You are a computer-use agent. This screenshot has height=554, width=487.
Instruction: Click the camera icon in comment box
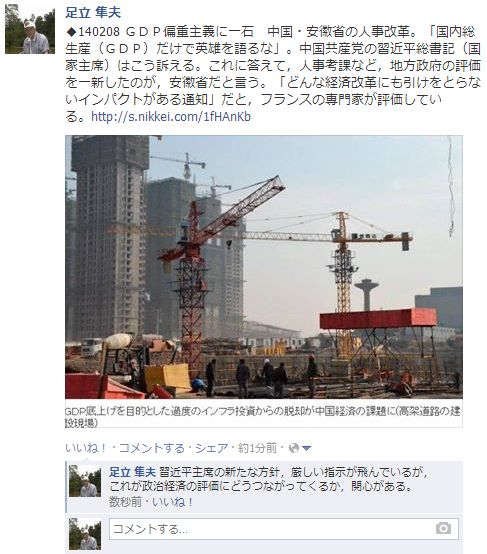click(x=443, y=528)
